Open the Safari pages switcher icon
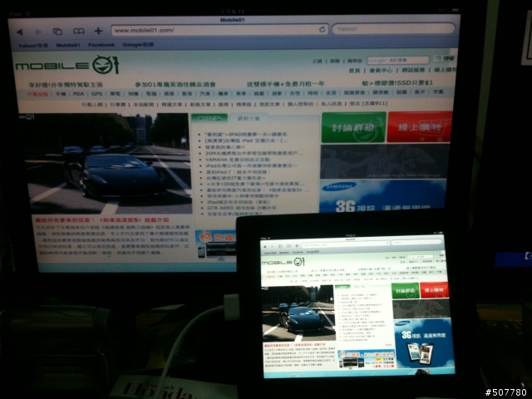Viewport: 532px width, 399px height. click(57, 32)
